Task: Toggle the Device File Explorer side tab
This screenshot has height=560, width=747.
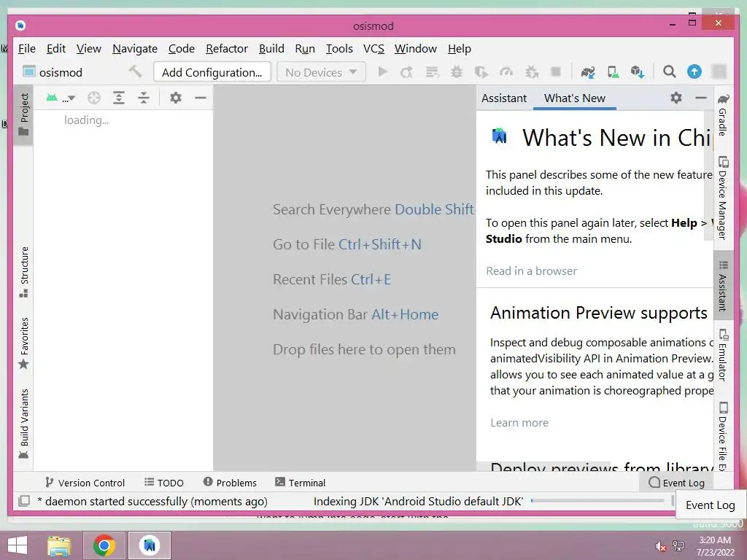Action: 723,436
